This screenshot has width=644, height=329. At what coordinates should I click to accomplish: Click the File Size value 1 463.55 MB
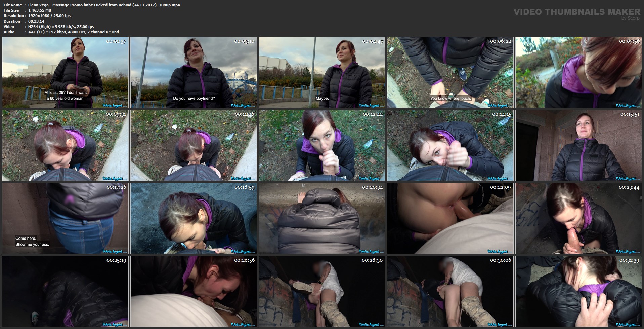[40, 10]
